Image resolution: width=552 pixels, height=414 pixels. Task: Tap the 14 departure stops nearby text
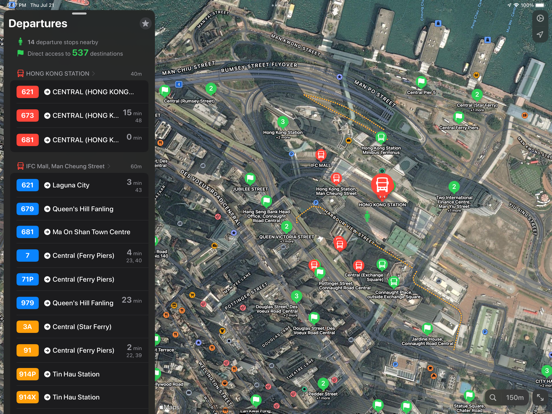(63, 42)
